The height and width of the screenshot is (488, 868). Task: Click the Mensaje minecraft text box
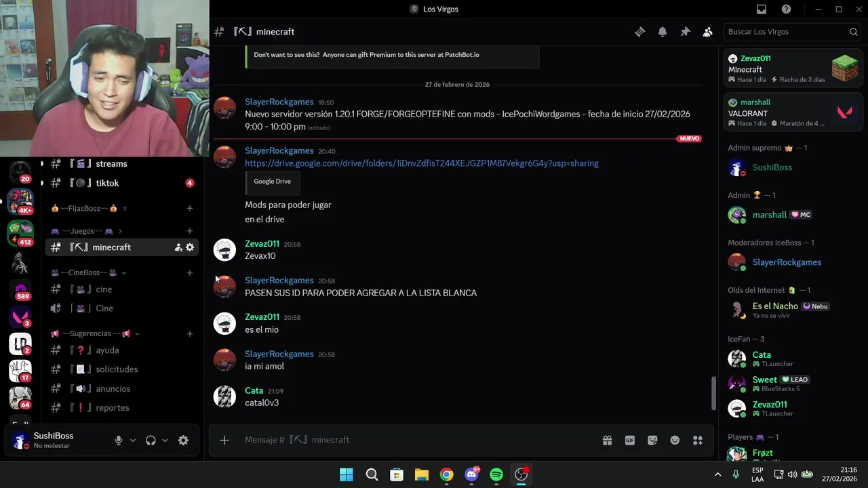417,441
